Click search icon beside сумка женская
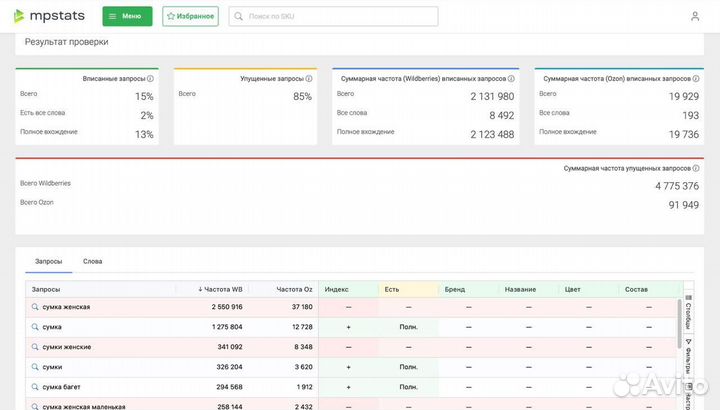This screenshot has height=410, width=720. [35, 307]
